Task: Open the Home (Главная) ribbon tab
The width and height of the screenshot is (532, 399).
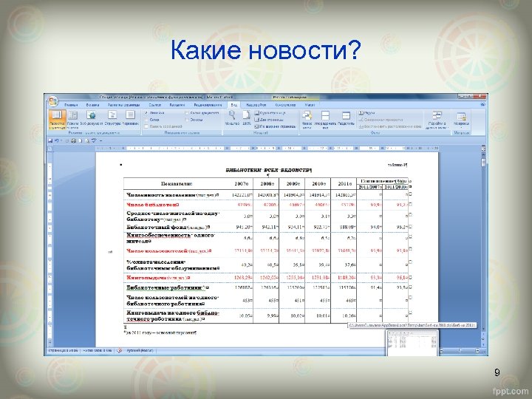Action: (71, 105)
